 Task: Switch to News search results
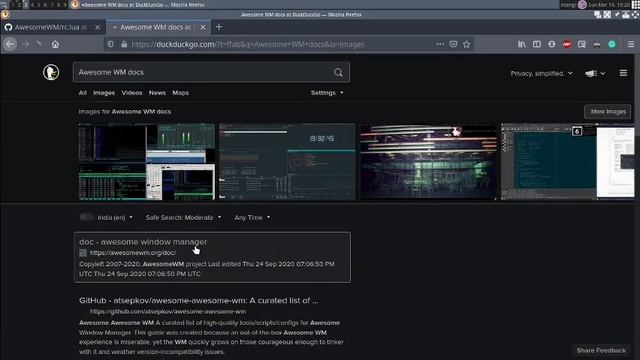pyautogui.click(x=157, y=93)
